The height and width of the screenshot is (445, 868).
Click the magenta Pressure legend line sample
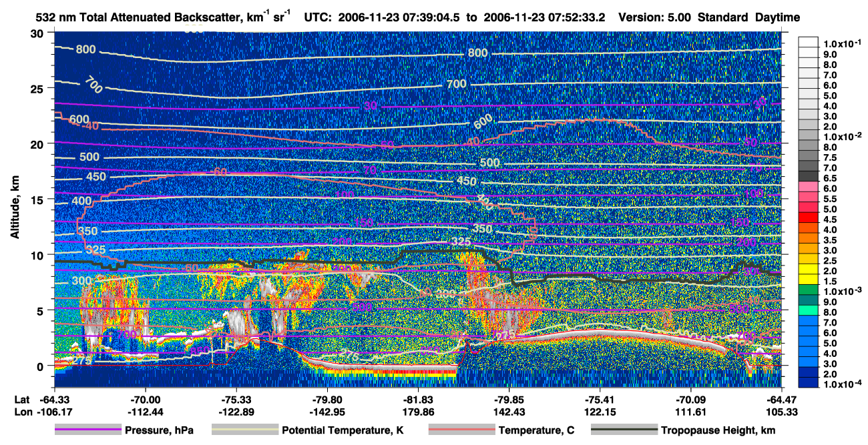click(87, 430)
